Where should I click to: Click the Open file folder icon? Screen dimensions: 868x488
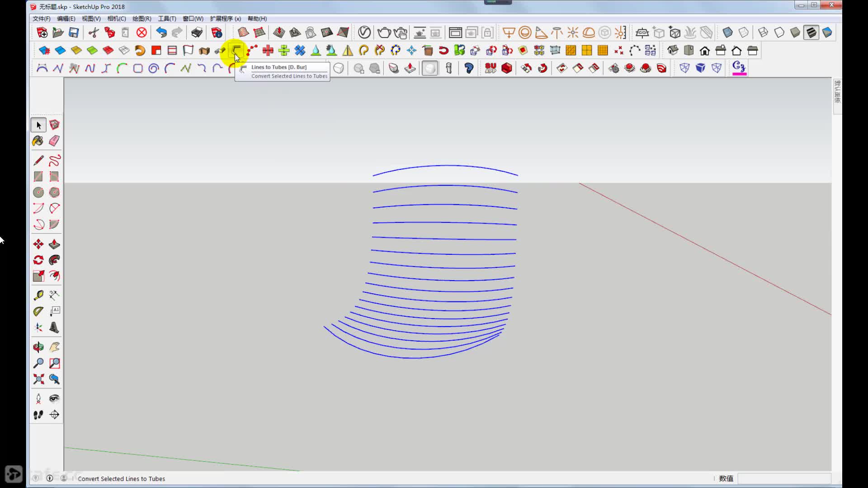tap(58, 33)
